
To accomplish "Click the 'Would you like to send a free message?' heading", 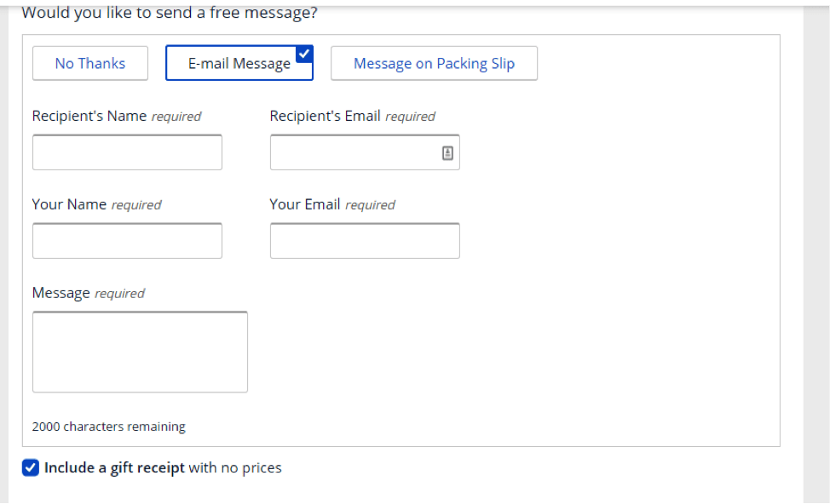I will (170, 12).
